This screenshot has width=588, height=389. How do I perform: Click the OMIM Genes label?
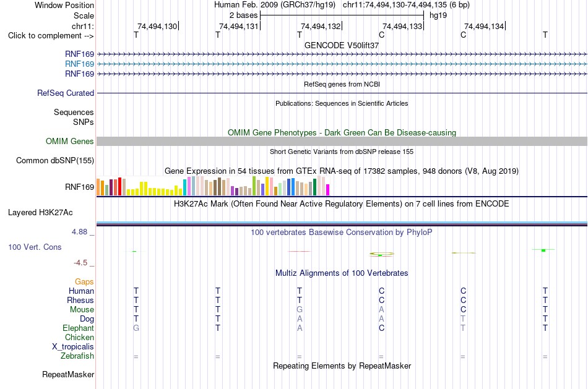[x=70, y=141]
